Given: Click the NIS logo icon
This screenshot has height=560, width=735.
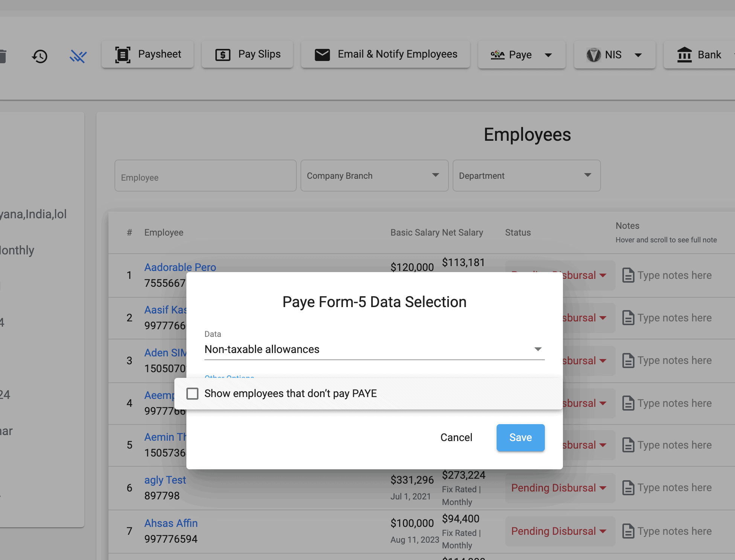Looking at the screenshot, I should pyautogui.click(x=593, y=55).
